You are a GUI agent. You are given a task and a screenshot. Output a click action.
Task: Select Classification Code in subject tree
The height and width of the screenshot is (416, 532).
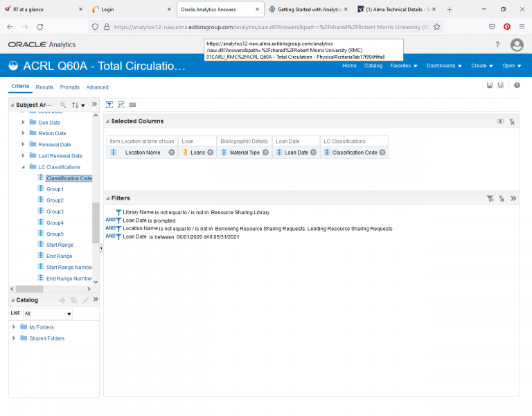tap(69, 178)
